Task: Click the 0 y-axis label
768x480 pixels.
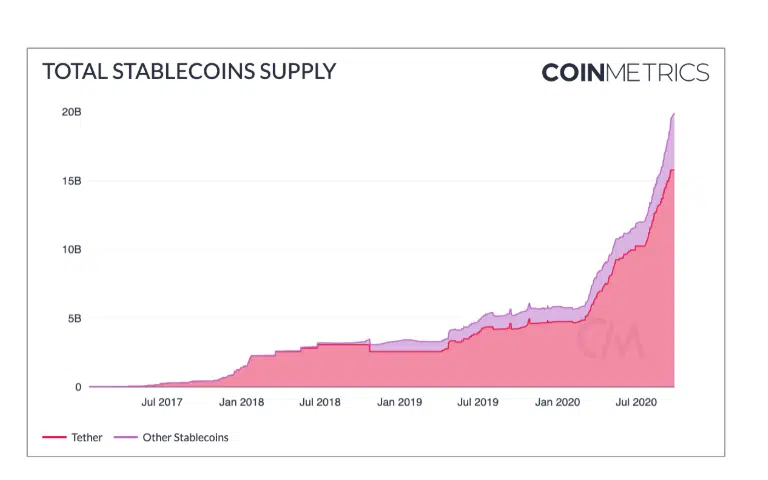Action: (78, 387)
